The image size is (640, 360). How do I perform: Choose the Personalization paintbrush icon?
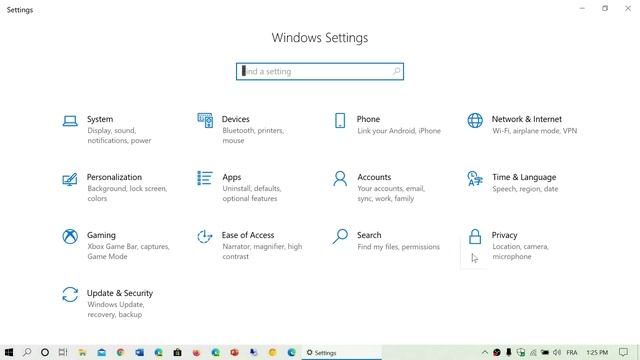[x=70, y=179]
